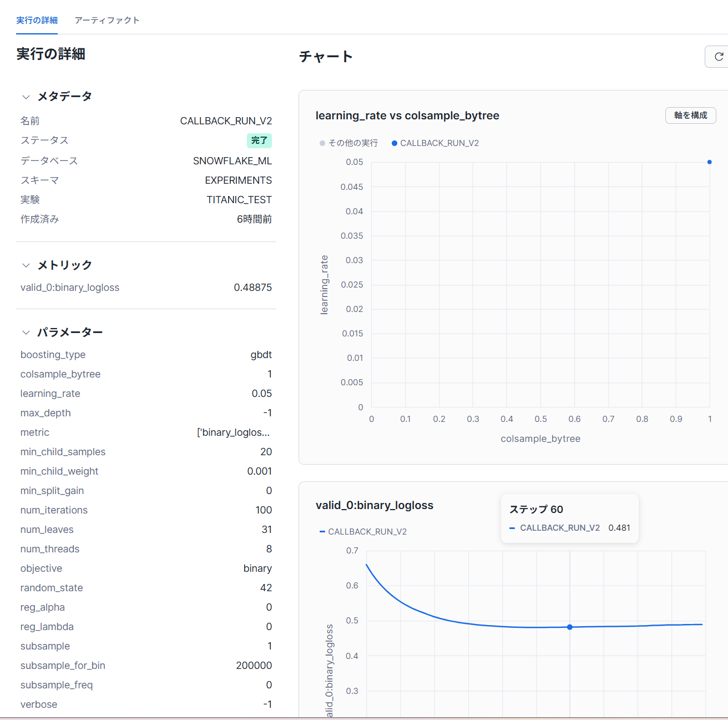Click the learning_rate vs colsample_bytree chart title
728x720 pixels.
coord(407,115)
